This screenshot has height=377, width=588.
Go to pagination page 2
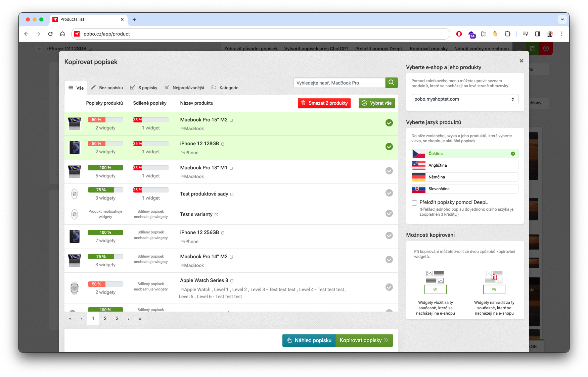click(105, 319)
